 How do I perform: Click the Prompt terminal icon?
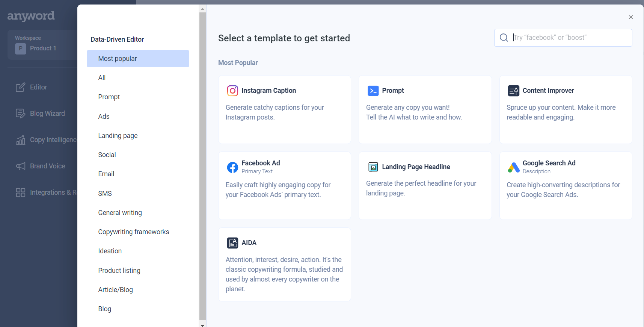pyautogui.click(x=373, y=91)
